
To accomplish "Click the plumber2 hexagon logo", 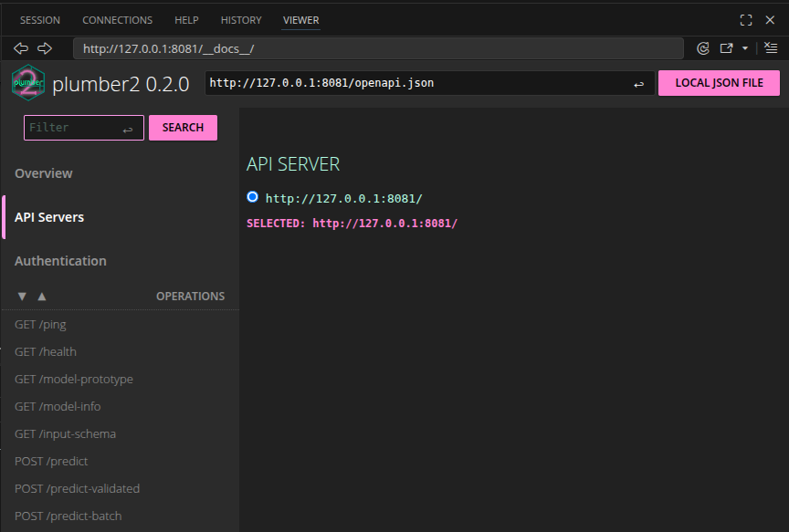I will coord(28,83).
